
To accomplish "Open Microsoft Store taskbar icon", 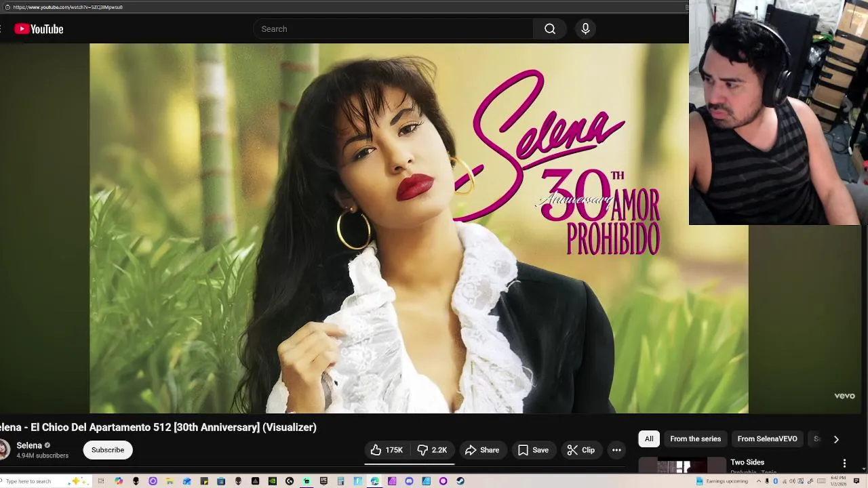I will (x=221, y=481).
